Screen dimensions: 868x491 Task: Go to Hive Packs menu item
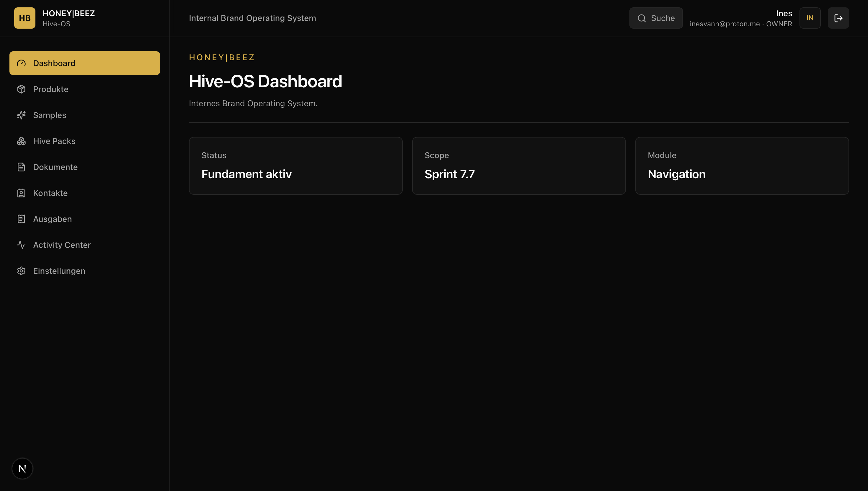tap(85, 141)
